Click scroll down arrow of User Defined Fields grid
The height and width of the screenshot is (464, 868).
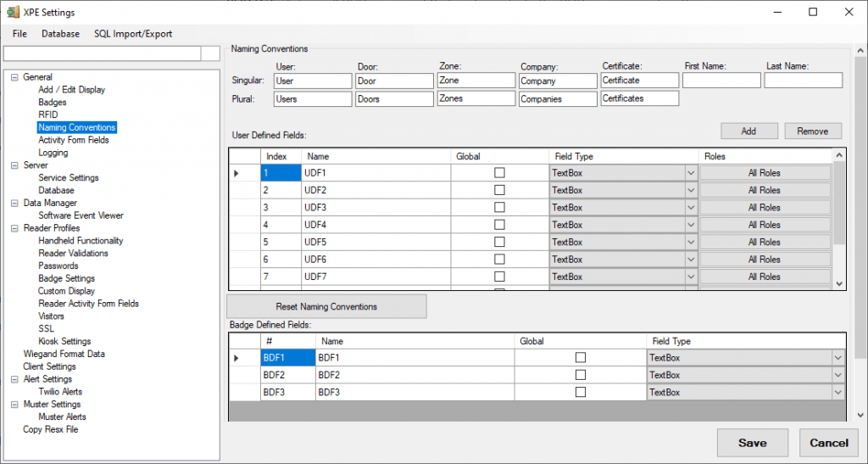coord(839,283)
